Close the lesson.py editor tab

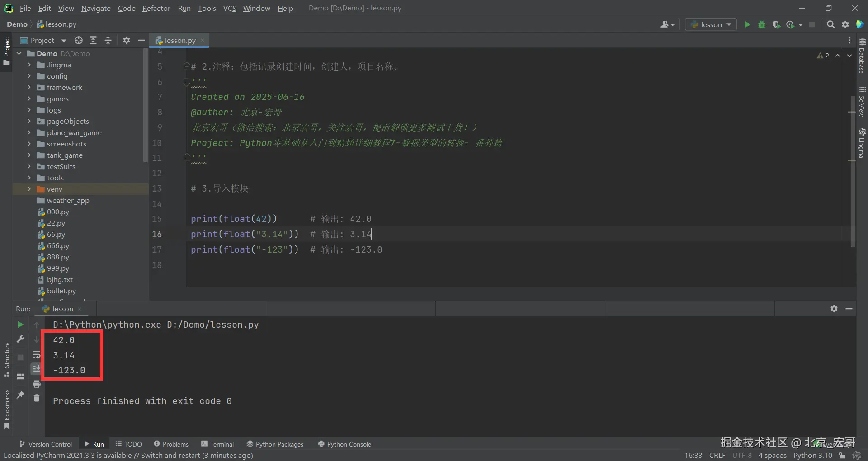click(203, 40)
